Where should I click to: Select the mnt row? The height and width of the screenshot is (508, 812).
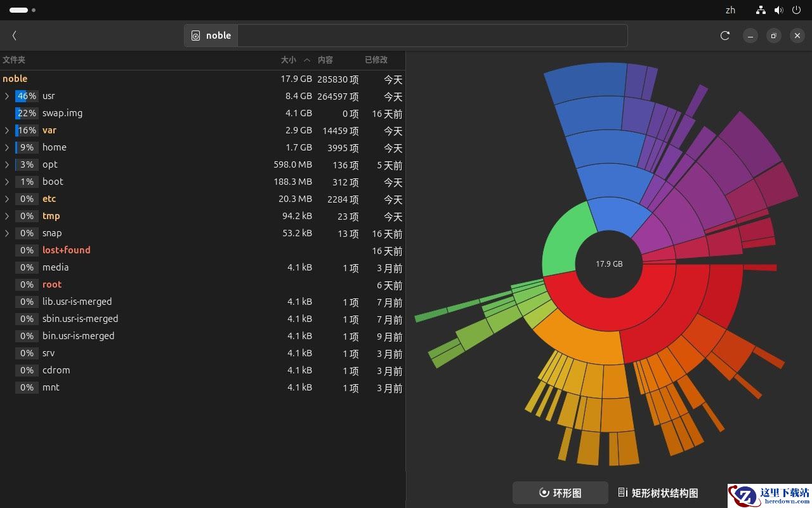(x=202, y=387)
